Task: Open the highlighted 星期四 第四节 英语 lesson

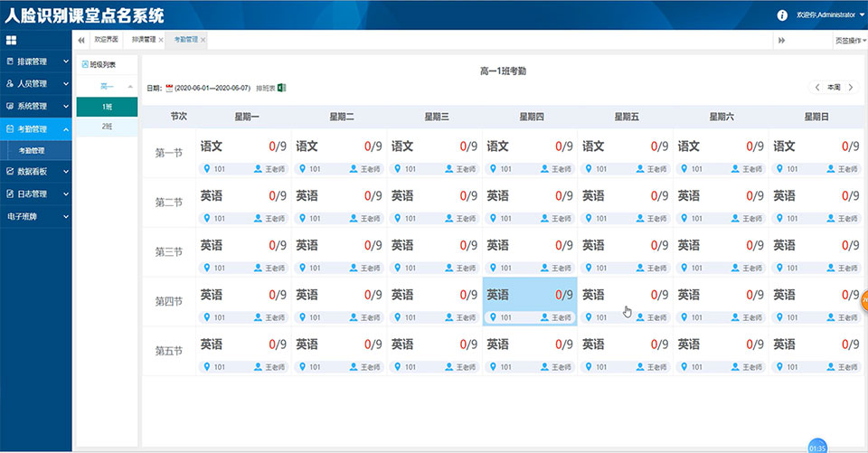Action: (531, 301)
